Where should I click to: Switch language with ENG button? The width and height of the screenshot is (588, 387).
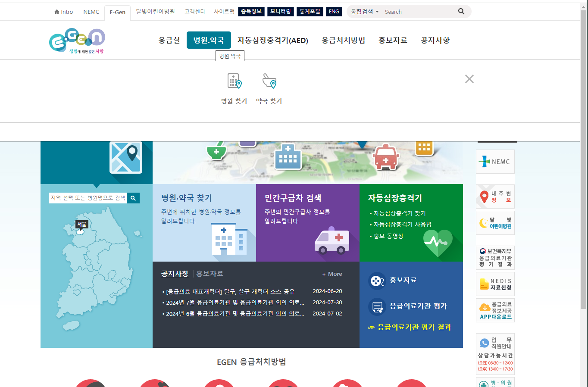(334, 12)
